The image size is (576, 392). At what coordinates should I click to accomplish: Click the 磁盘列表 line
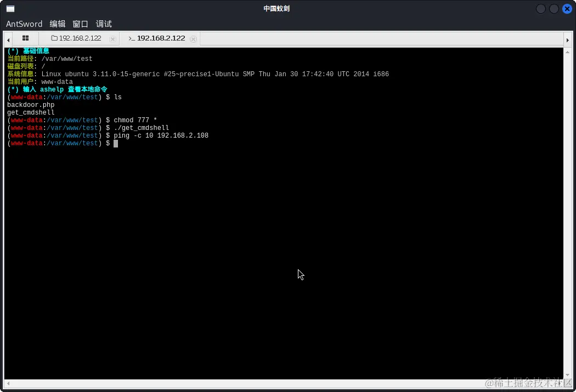(26, 66)
